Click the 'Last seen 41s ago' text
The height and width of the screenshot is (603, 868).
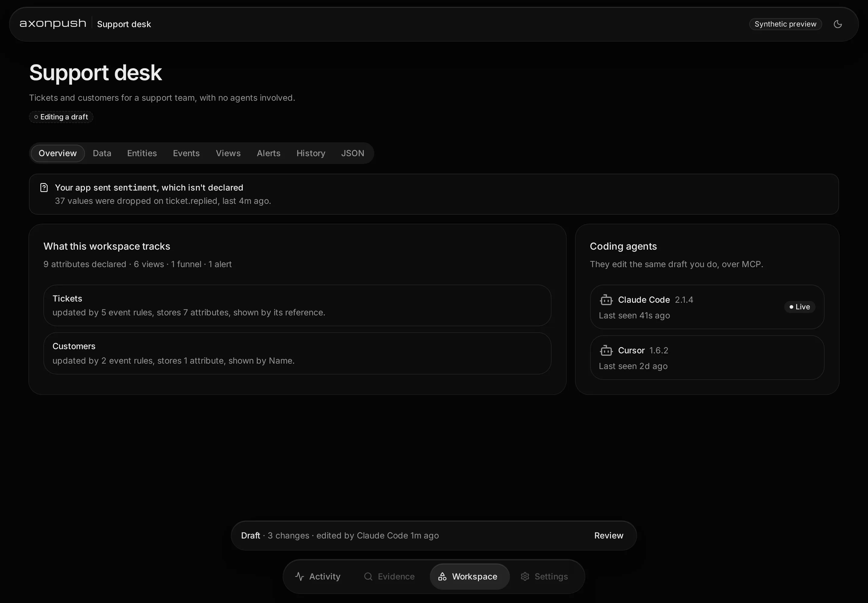click(x=634, y=315)
